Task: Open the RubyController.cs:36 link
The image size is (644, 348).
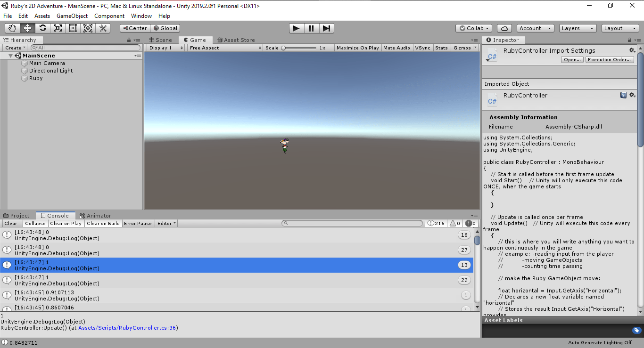Action: coord(127,328)
